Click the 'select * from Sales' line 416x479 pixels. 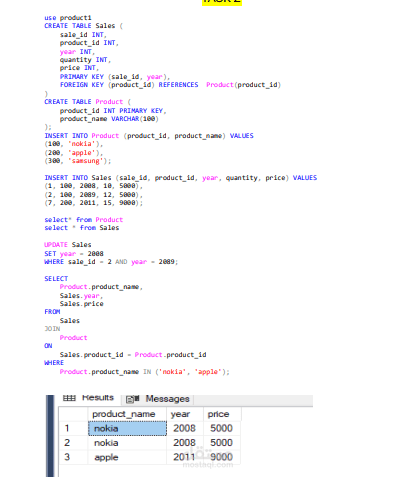coord(82,228)
